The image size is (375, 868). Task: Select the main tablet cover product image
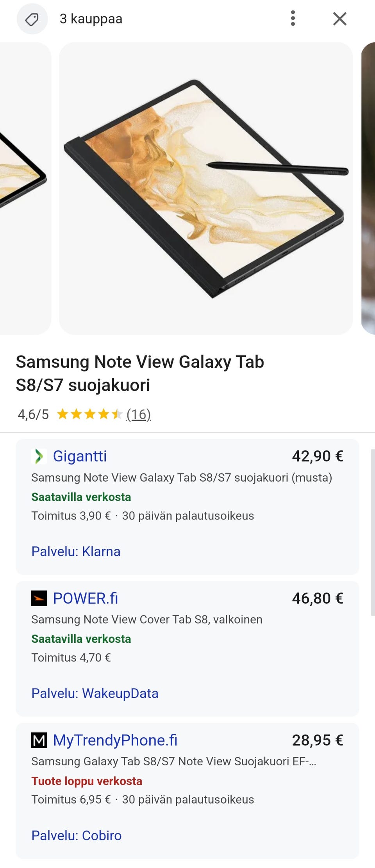(206, 188)
